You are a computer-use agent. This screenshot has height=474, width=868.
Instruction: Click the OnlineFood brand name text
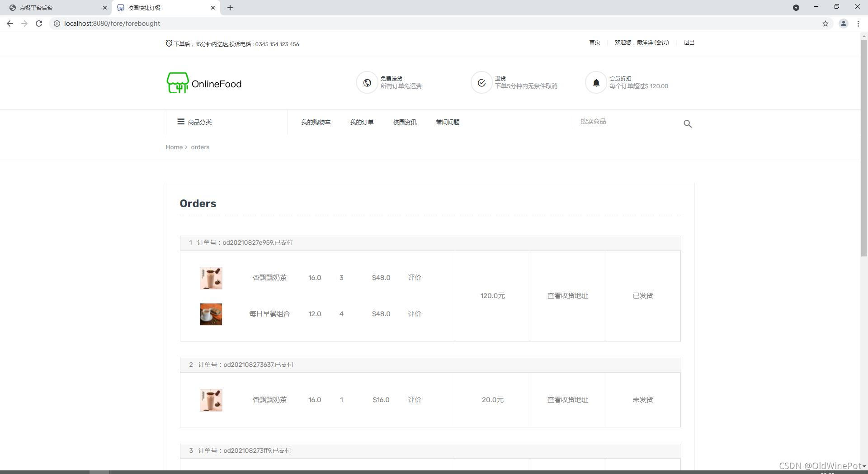click(x=217, y=84)
